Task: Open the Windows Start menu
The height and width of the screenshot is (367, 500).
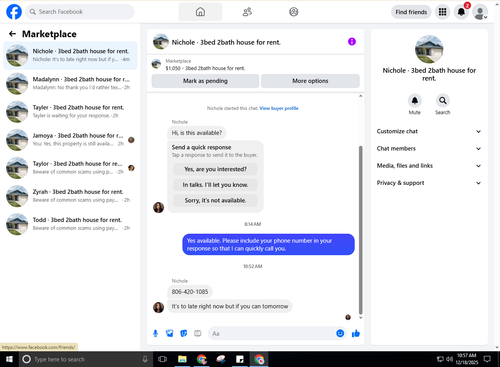Action: point(9,359)
